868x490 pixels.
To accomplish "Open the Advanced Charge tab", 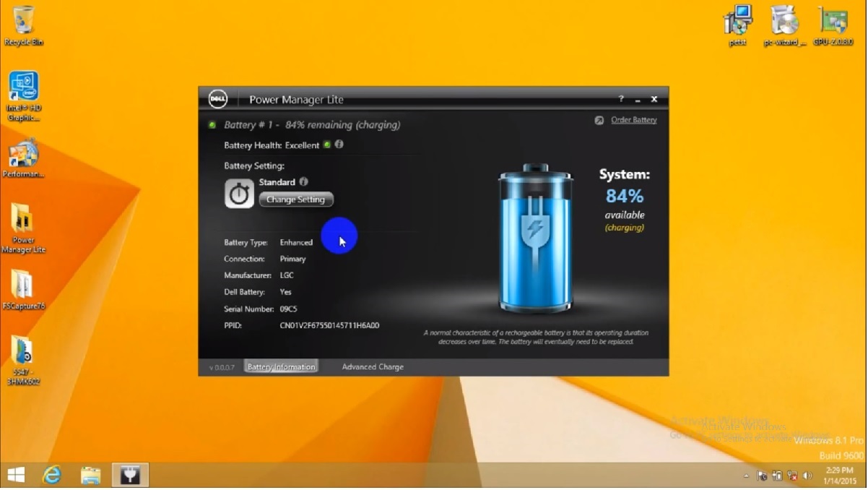I will [x=373, y=367].
